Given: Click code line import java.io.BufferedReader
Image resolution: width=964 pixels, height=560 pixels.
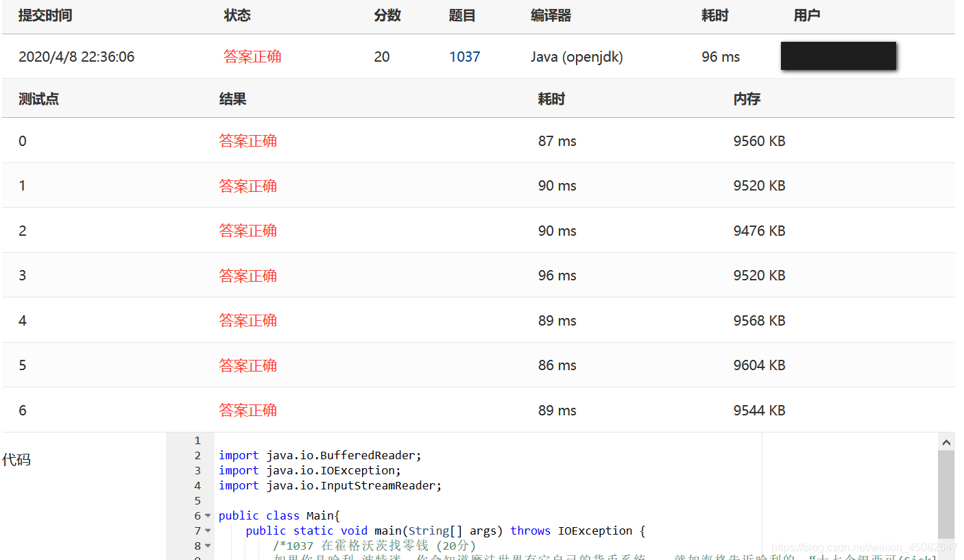Looking at the screenshot, I should pos(320,455).
